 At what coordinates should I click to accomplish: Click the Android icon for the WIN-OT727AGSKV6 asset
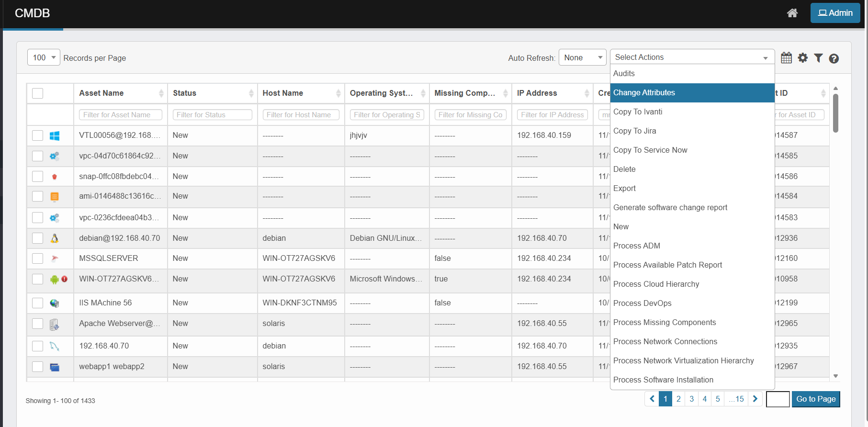click(54, 279)
